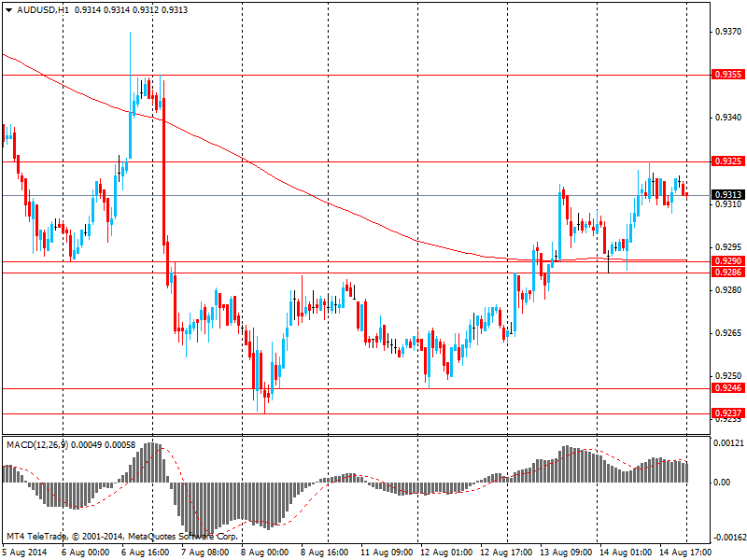
Task: Click the 12 Aug 17:00 time label
Action: pos(506,552)
